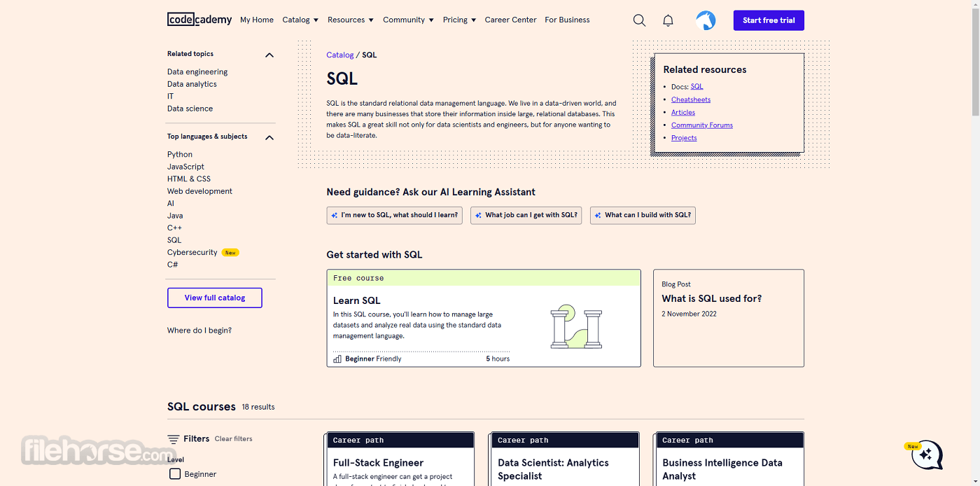The image size is (980, 486).
Task: Select HTML & CSS in the sidebar
Action: click(x=189, y=179)
